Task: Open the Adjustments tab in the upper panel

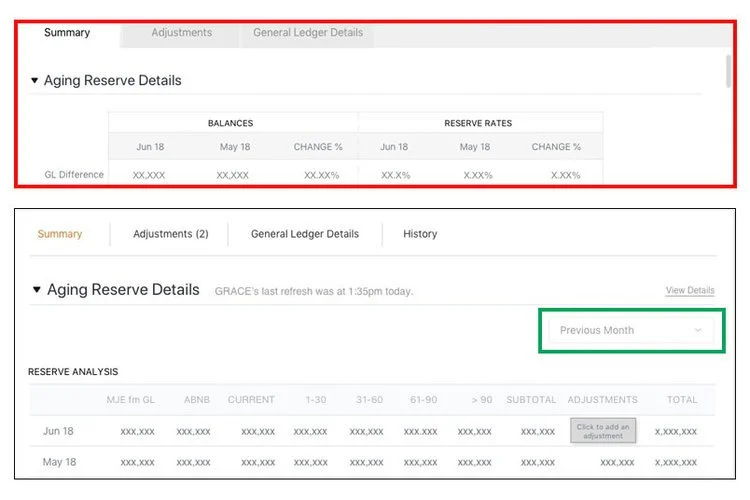Action: [x=181, y=33]
